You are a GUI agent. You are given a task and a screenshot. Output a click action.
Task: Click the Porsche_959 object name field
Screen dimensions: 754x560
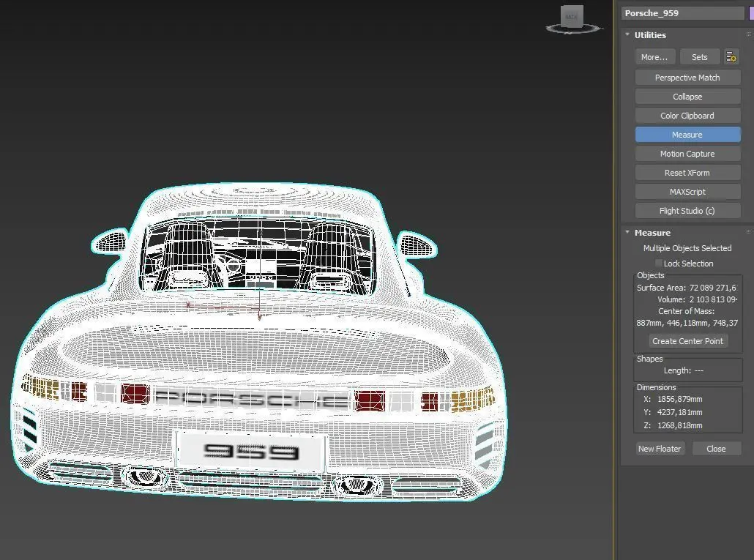(682, 13)
